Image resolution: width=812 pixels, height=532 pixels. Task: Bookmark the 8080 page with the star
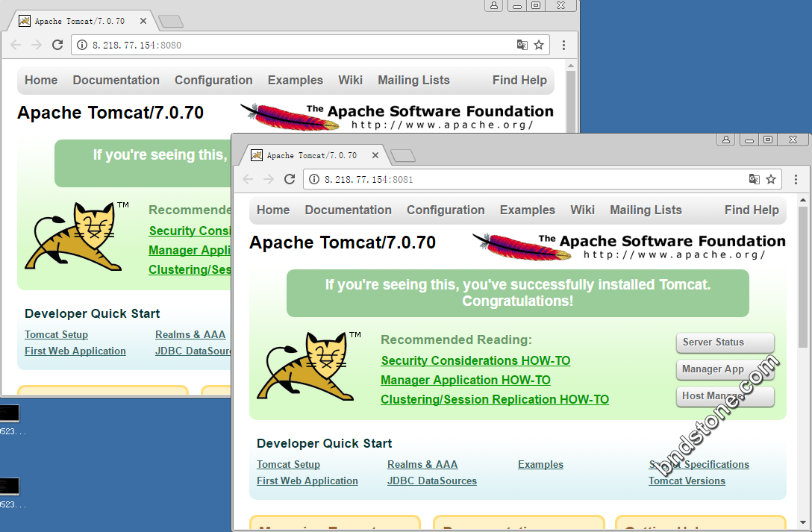click(539, 45)
